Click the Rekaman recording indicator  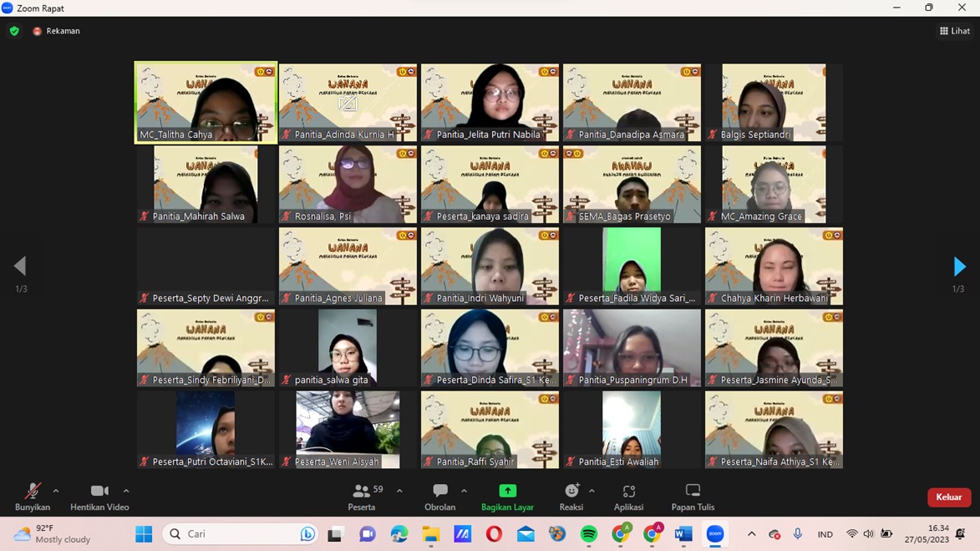(x=57, y=31)
